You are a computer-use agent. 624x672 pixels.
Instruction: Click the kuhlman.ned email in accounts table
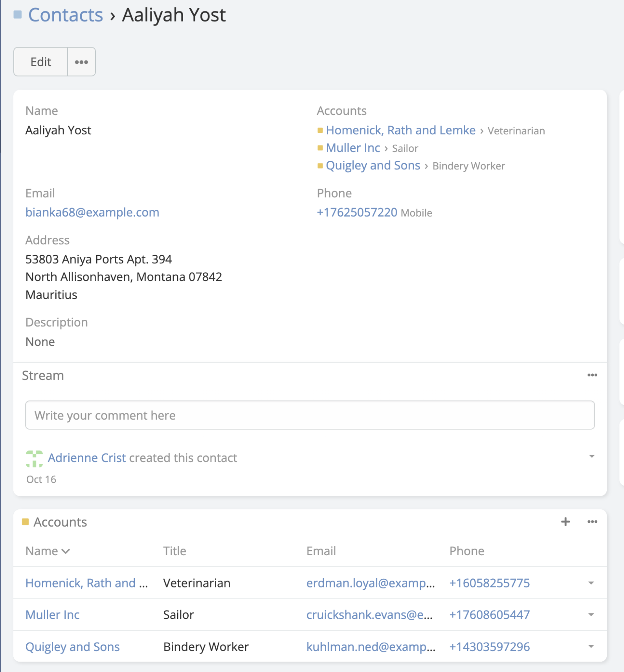click(371, 646)
